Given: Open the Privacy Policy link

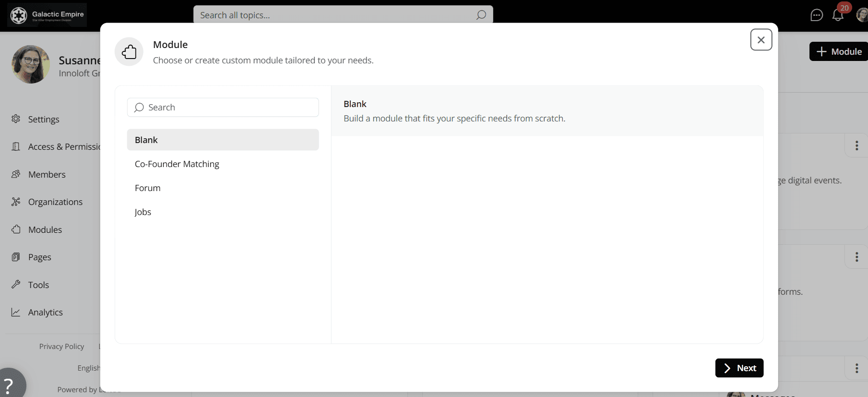Looking at the screenshot, I should pyautogui.click(x=61, y=347).
